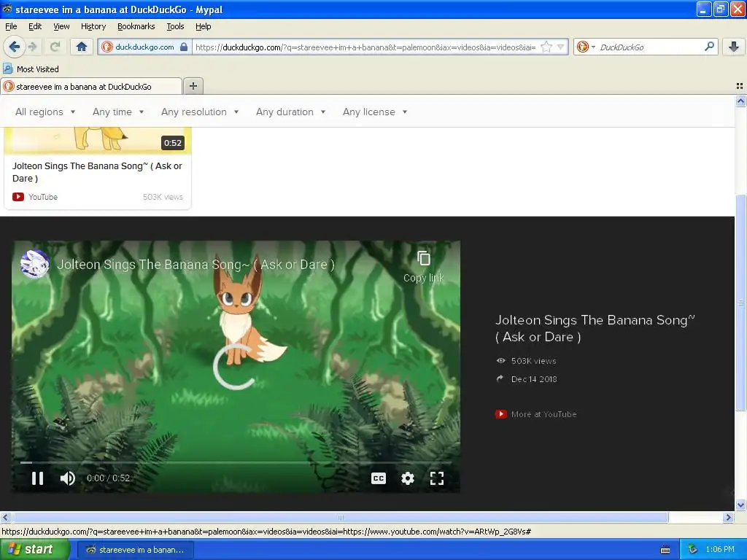Image resolution: width=747 pixels, height=560 pixels.
Task: Open a new tab with plus button
Action: point(193,86)
